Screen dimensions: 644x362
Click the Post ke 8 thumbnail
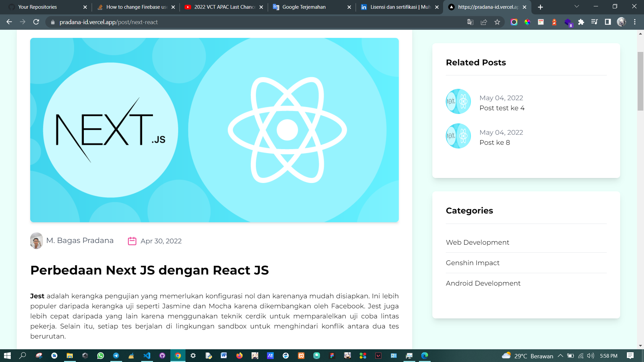pyautogui.click(x=458, y=136)
